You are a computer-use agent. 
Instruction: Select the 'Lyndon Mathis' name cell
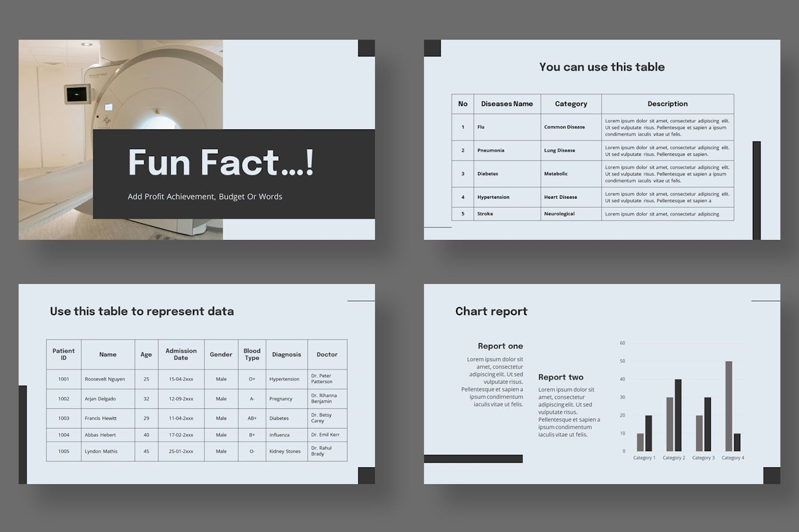point(108,452)
